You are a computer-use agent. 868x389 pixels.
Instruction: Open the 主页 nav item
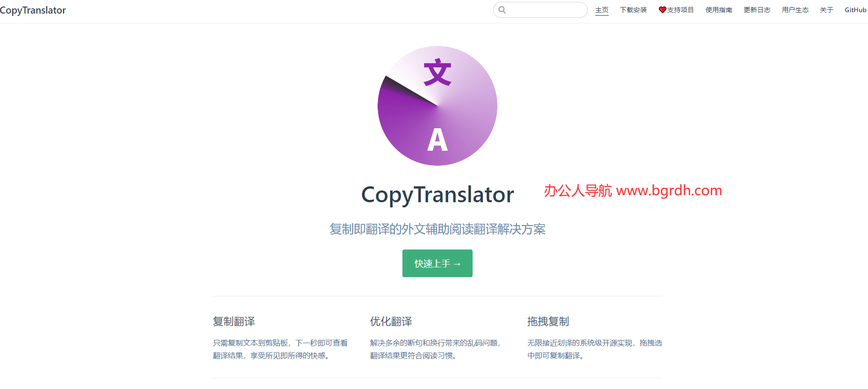(x=602, y=10)
